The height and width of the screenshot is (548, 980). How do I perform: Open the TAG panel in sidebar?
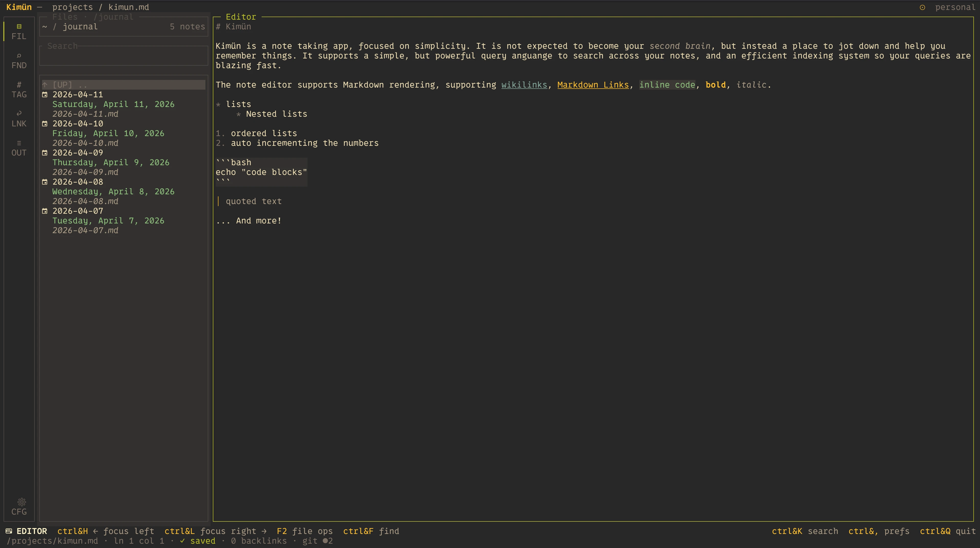click(19, 90)
